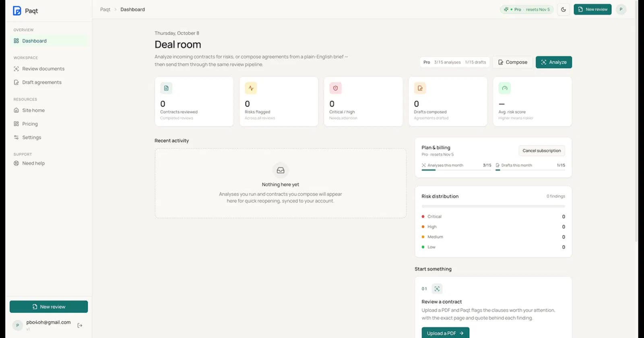
Task: Click the Medium severity row
Action: pos(493,237)
